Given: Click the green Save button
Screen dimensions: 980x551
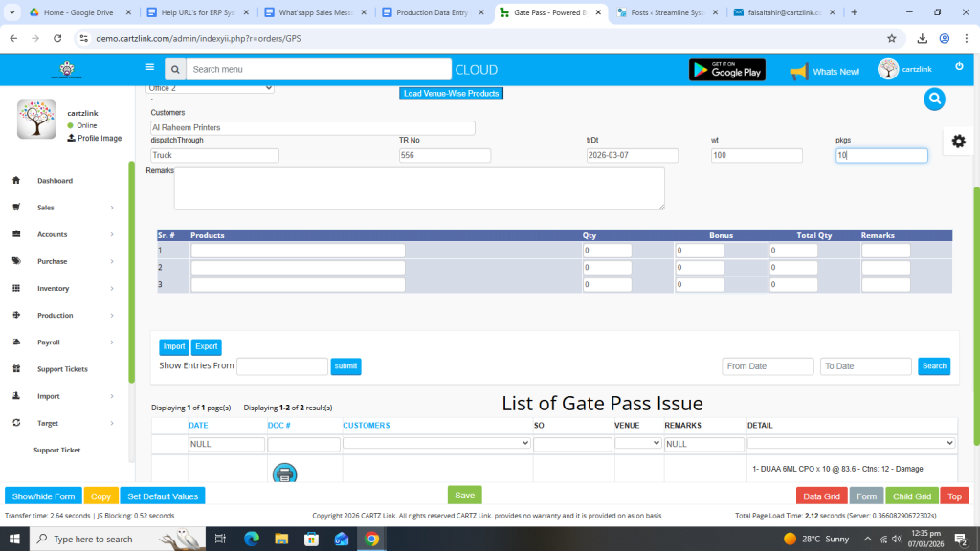Looking at the screenshot, I should (x=464, y=496).
